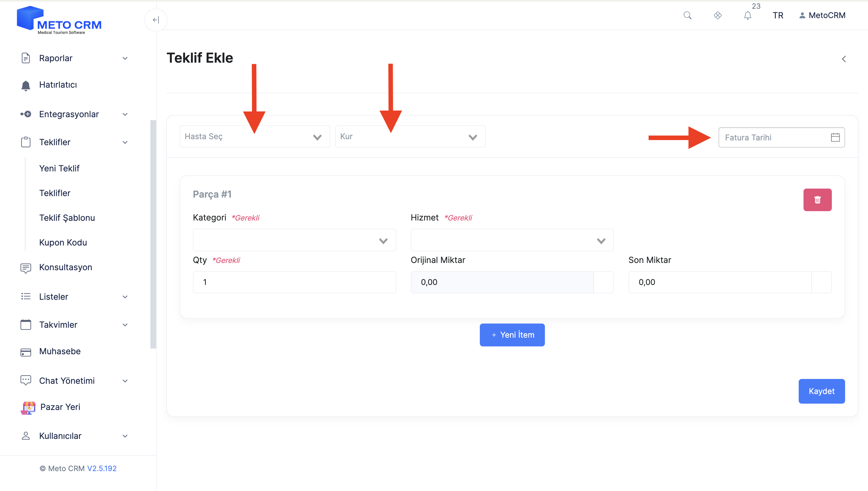Open the Kur currency dropdown
This screenshot has height=491, width=868.
coord(410,136)
